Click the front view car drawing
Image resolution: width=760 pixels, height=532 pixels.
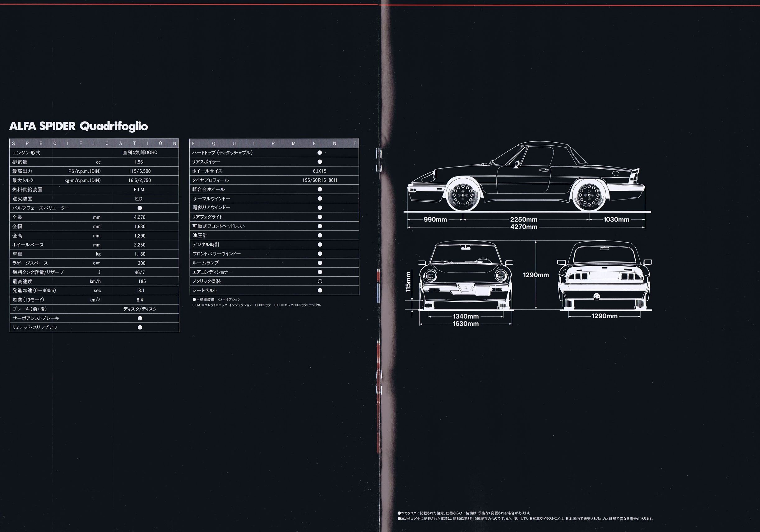pyautogui.click(x=466, y=275)
